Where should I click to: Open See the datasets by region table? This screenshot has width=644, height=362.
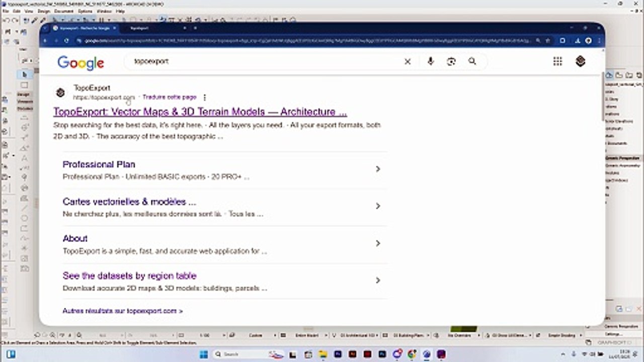coord(129,276)
